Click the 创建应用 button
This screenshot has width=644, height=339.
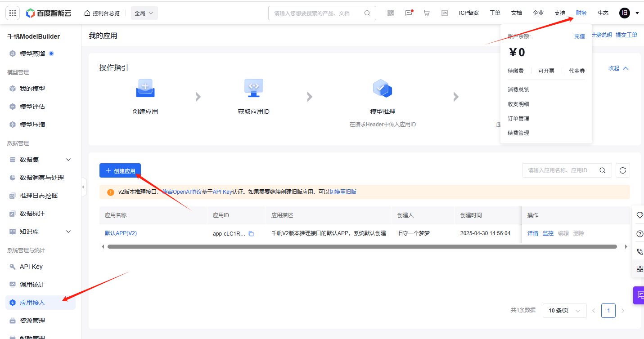point(120,170)
